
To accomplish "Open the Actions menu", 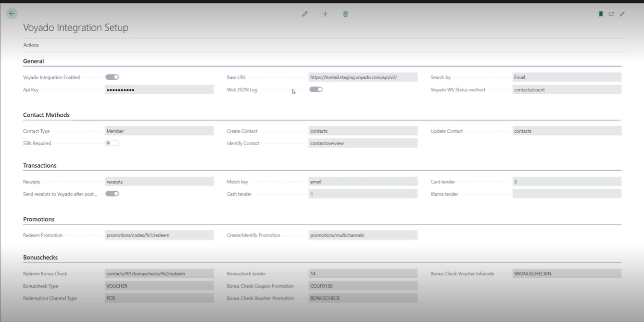I will (x=31, y=45).
